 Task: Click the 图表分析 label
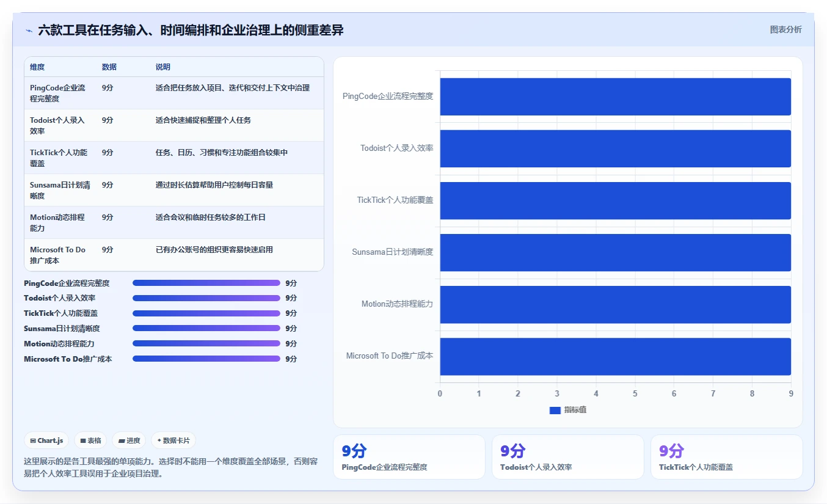785,29
